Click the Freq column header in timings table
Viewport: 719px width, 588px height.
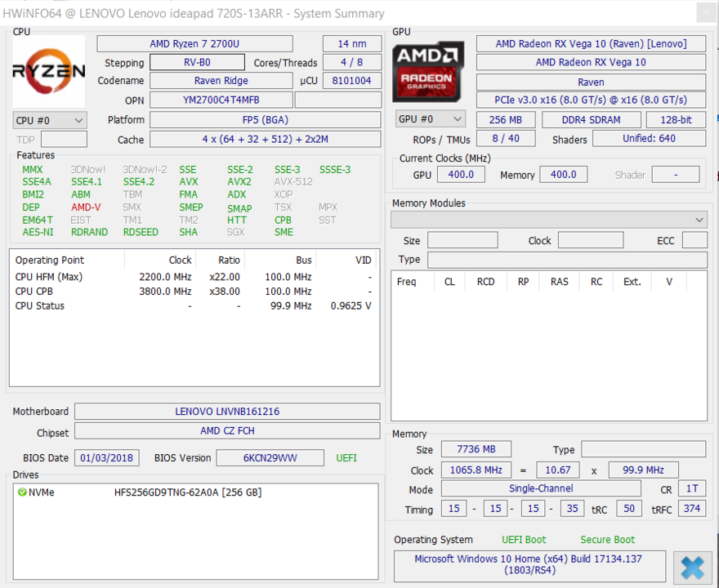pos(407,282)
